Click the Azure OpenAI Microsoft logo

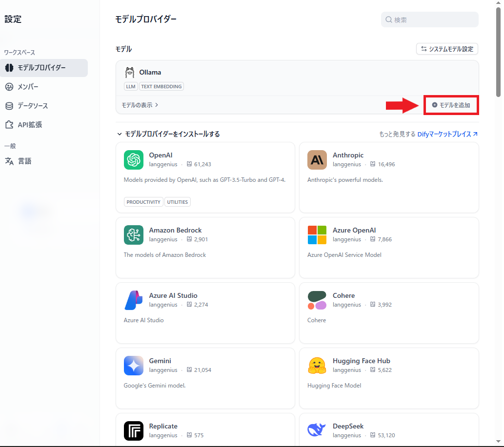pyautogui.click(x=317, y=235)
